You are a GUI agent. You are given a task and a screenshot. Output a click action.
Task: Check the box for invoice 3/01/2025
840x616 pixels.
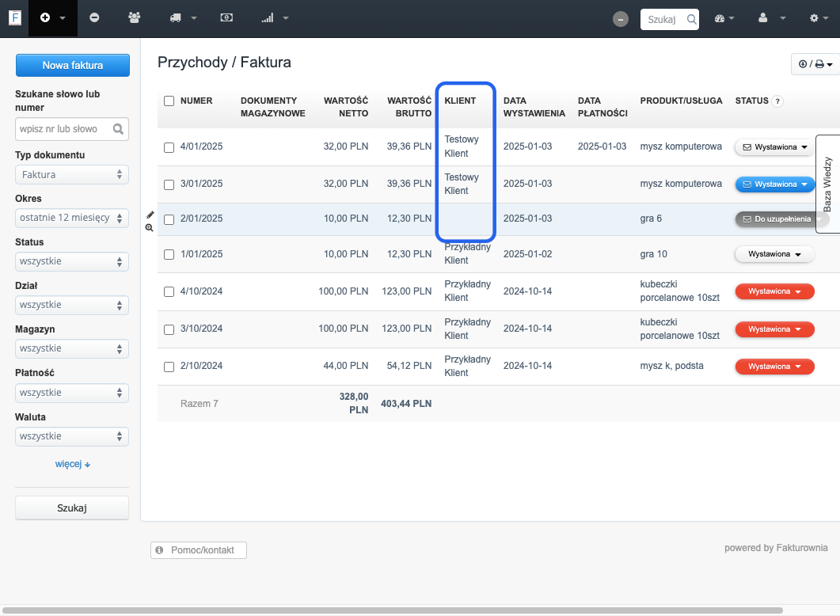[x=169, y=184]
